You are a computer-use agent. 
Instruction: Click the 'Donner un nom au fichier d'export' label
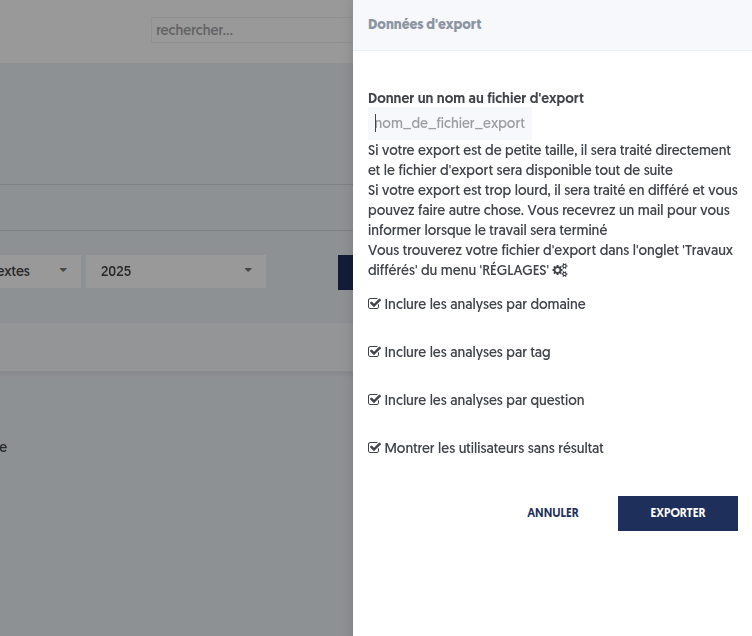pyautogui.click(x=476, y=98)
